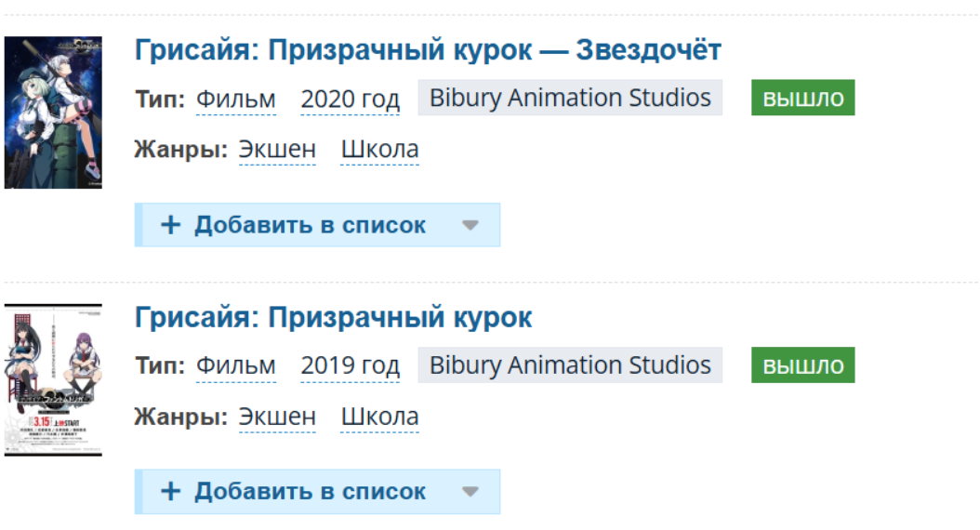Open title link Грисайя: Призрачный курок
Screen dimensions: 980x530
[333, 318]
